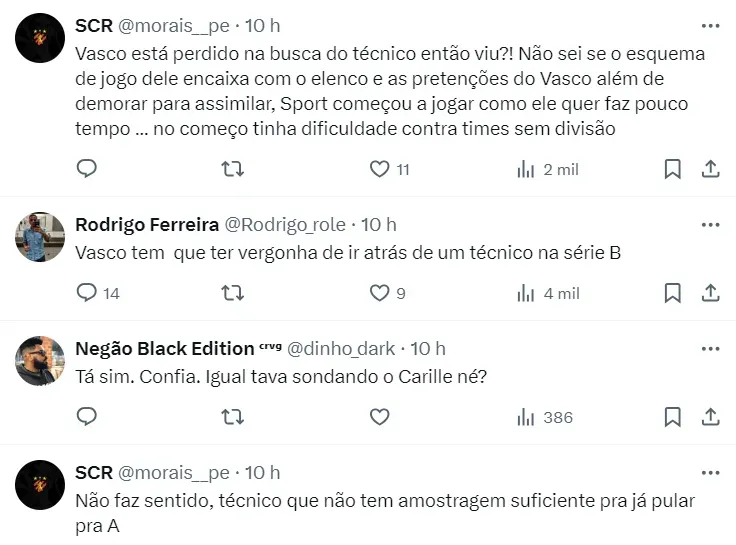Click Rodrigo Ferreira's profile avatar
Image resolution: width=736 pixels, height=545 pixels.
(40, 237)
